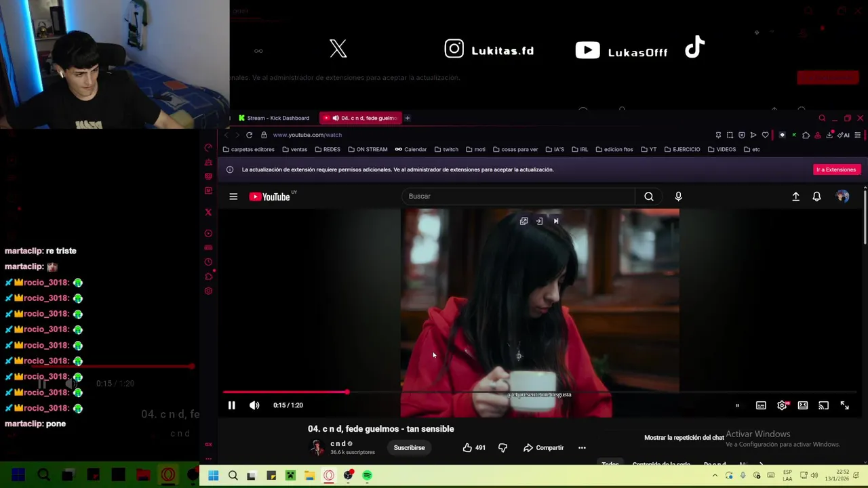
Task: Open Calendar bookmark
Action: coord(411,149)
